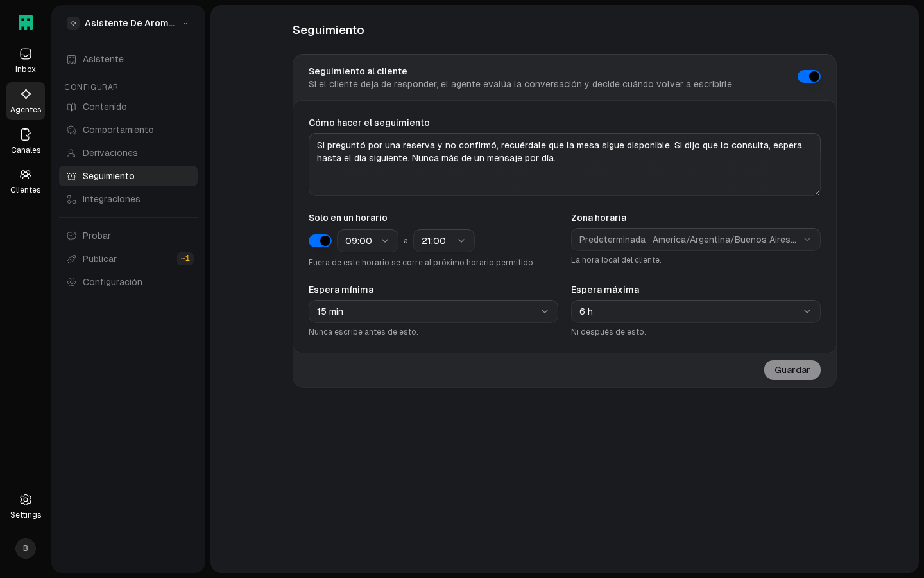Click the Derivaciones person icon

click(72, 153)
